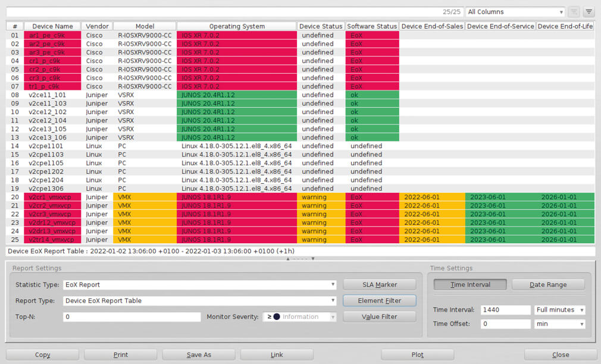
Task: Click ok software status in row 12
Action: (x=372, y=128)
